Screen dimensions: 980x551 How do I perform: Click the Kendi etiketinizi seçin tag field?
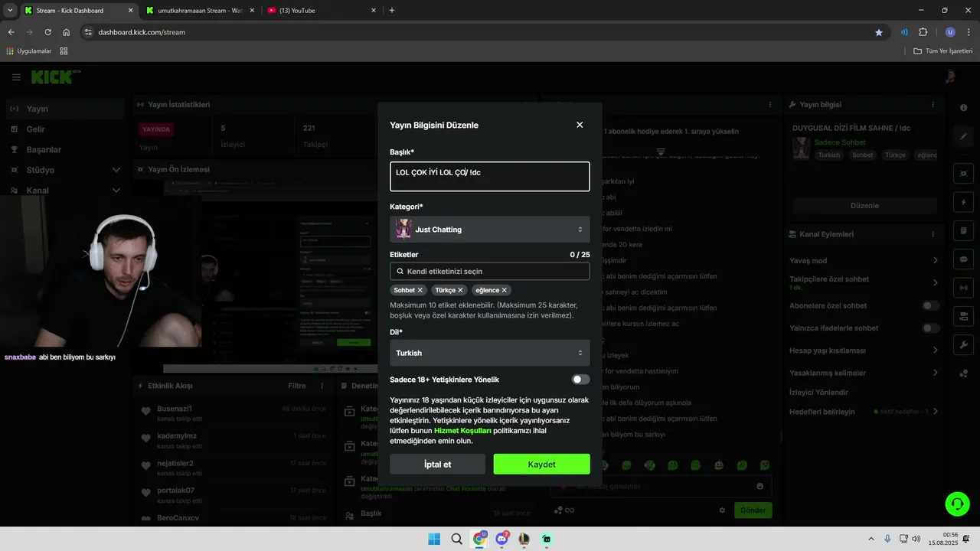[489, 271]
